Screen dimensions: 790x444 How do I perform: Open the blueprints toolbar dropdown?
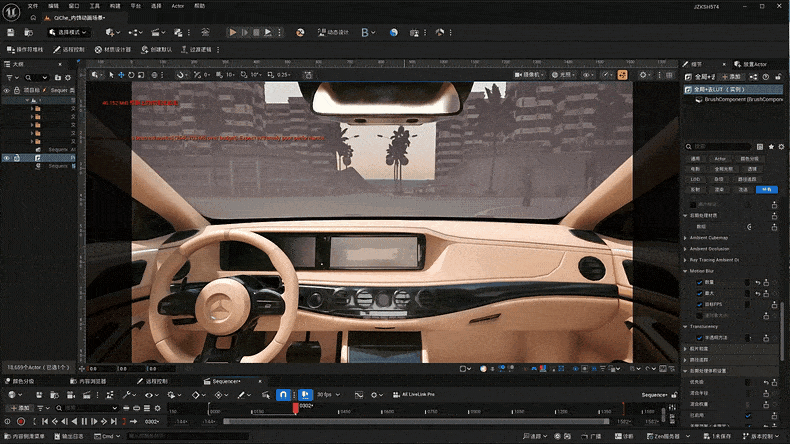click(x=136, y=32)
